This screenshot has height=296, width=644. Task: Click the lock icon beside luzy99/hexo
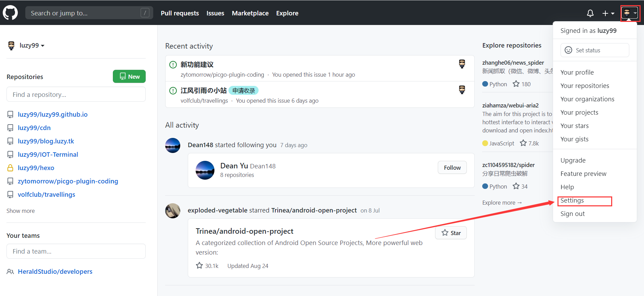(x=11, y=168)
